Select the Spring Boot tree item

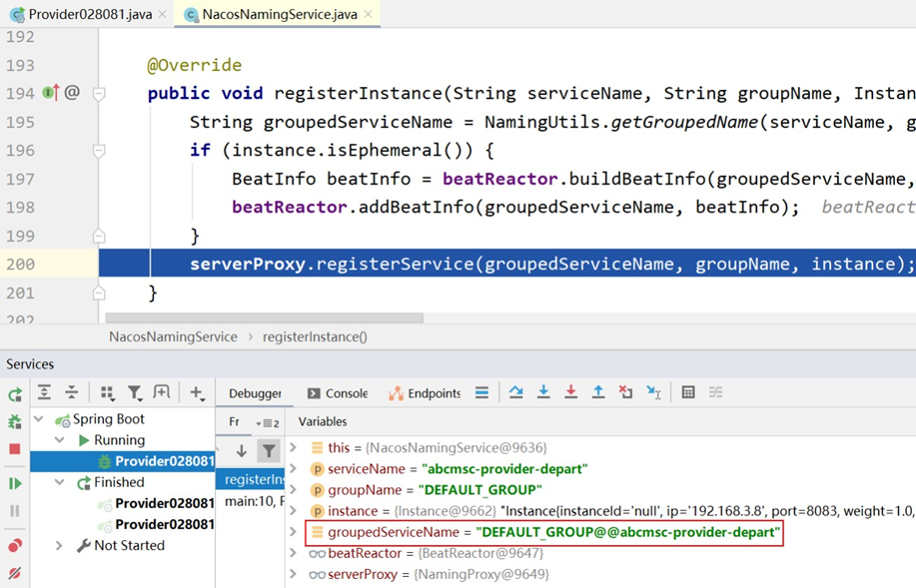tap(108, 419)
